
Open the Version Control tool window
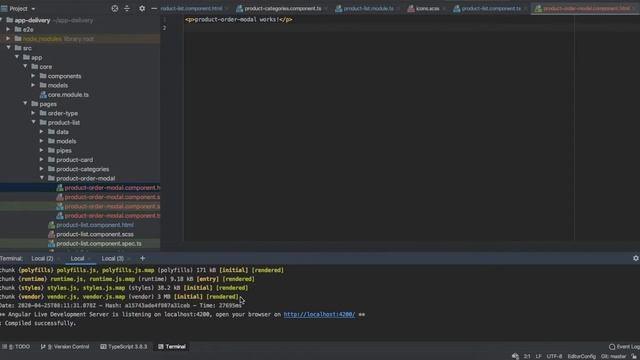point(65,347)
